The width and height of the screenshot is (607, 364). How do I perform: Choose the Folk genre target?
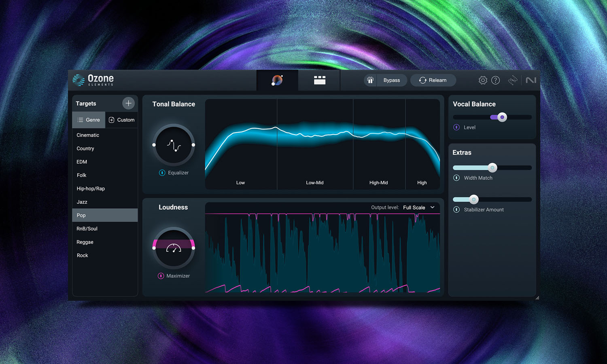tap(105, 175)
